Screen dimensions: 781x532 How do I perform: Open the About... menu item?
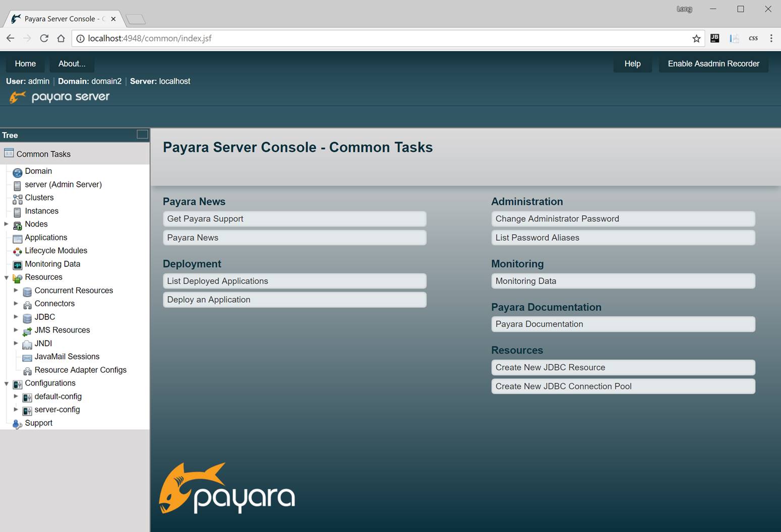coord(72,63)
